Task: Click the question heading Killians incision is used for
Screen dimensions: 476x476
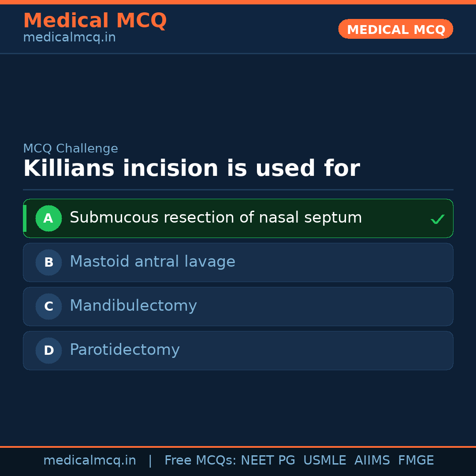Action: point(191,169)
